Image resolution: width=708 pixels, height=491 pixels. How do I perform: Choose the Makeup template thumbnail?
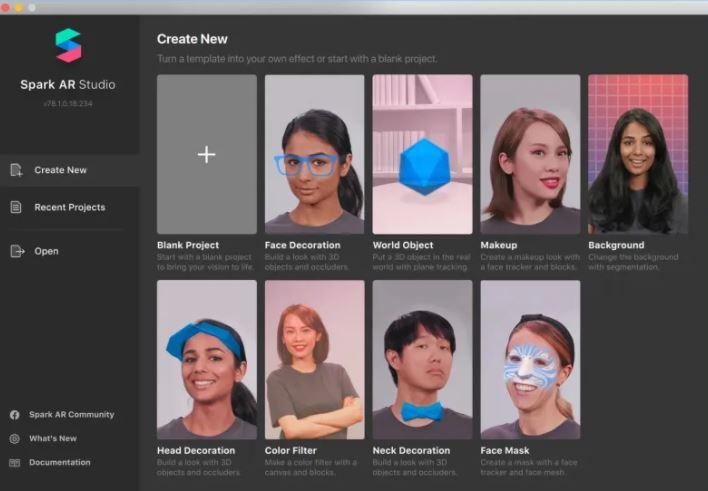click(x=530, y=154)
